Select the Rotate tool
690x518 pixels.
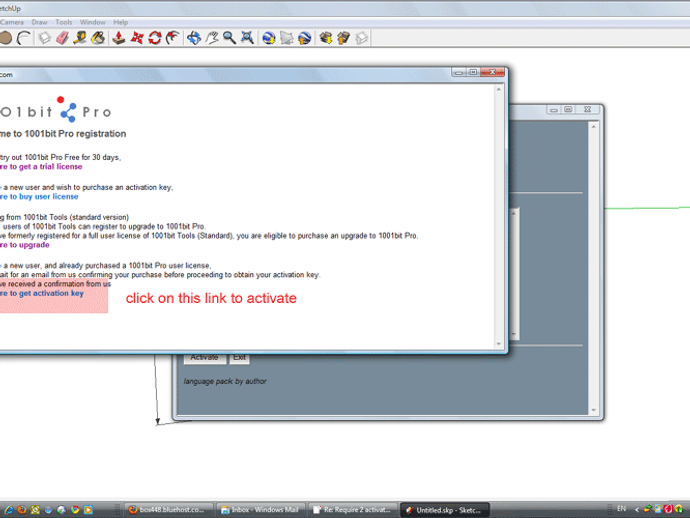click(x=154, y=38)
